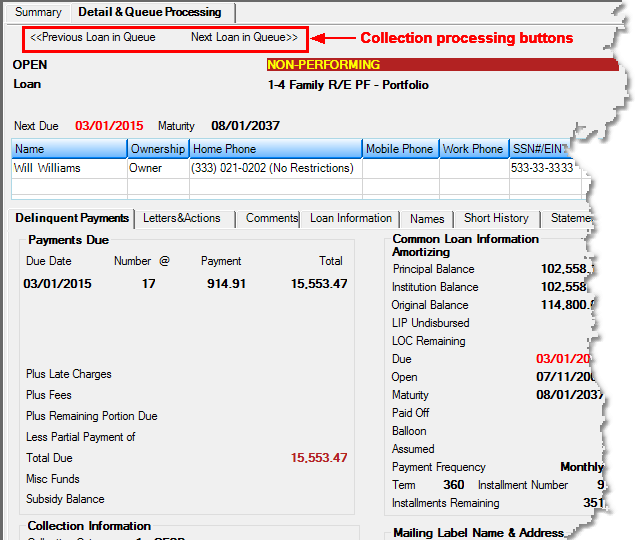
Task: Click the Work Phone column header
Action: coord(473,149)
